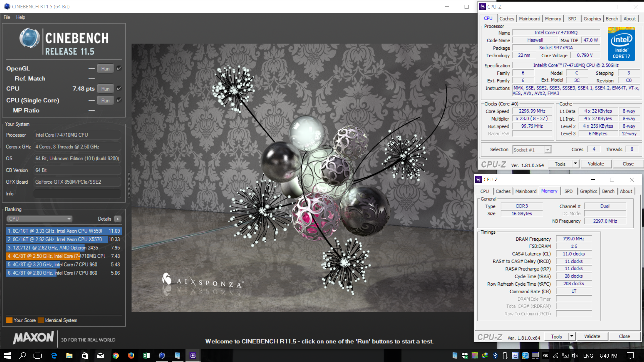Click the Cinebench title bar app icon
The width and height of the screenshot is (644, 362).
click(x=7, y=6)
